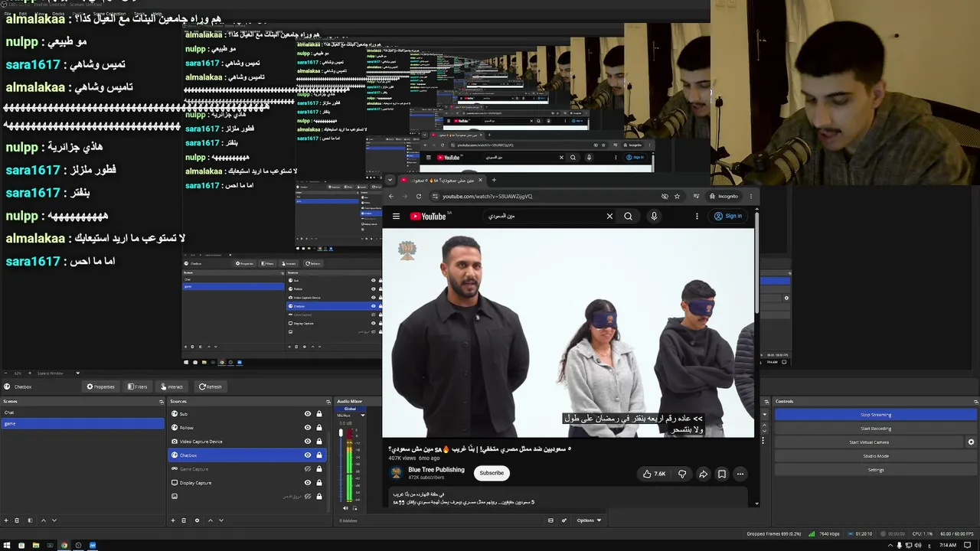
Task: Move selected source up
Action: [211, 520]
